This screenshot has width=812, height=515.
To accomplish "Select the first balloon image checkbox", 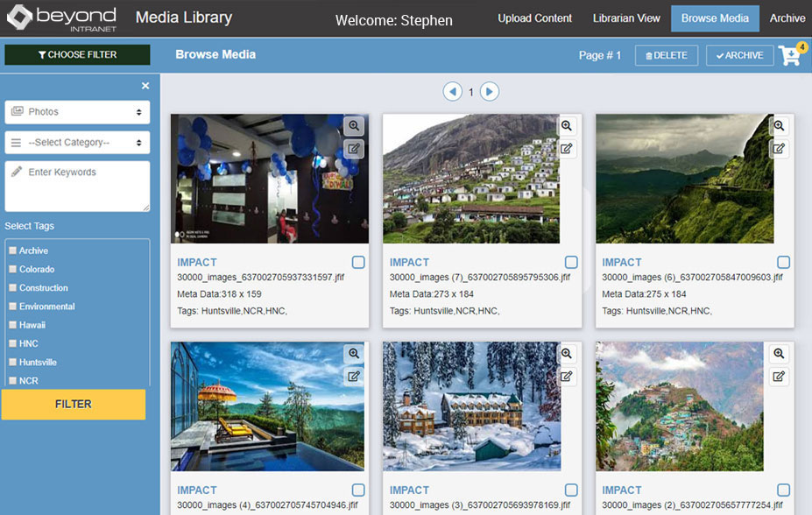I will click(358, 262).
